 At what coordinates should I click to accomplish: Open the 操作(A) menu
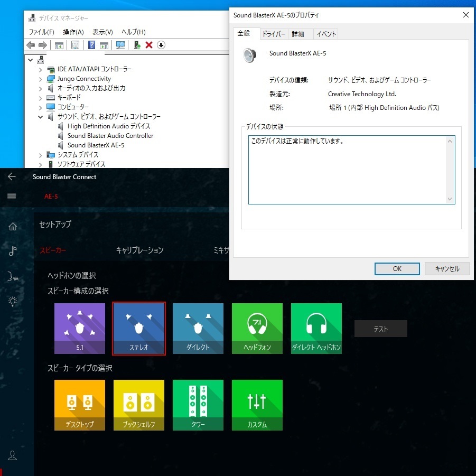pyautogui.click(x=73, y=32)
